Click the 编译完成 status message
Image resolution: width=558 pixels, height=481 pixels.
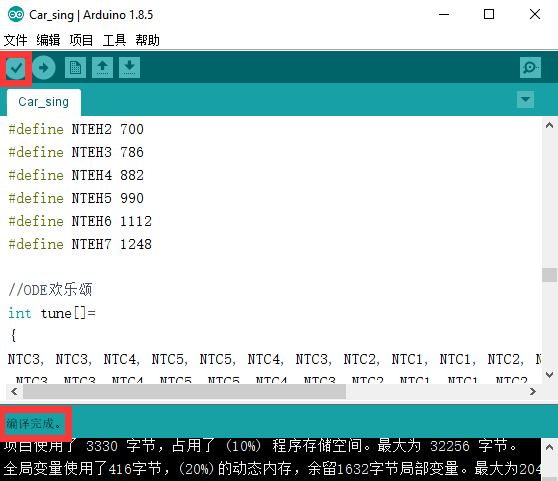click(x=34, y=424)
